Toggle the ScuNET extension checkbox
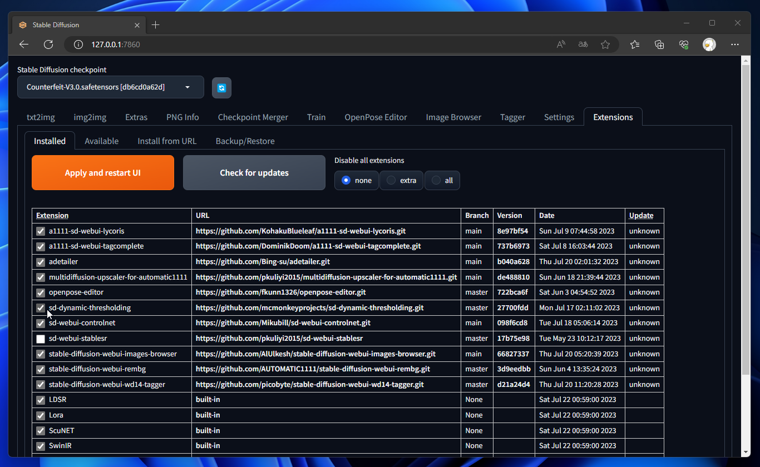This screenshot has width=760, height=467. 41,431
